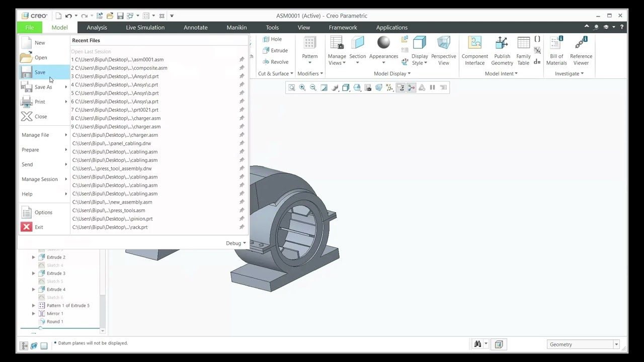Click Open in the File menu
The width and height of the screenshot is (644, 362).
pos(44,57)
